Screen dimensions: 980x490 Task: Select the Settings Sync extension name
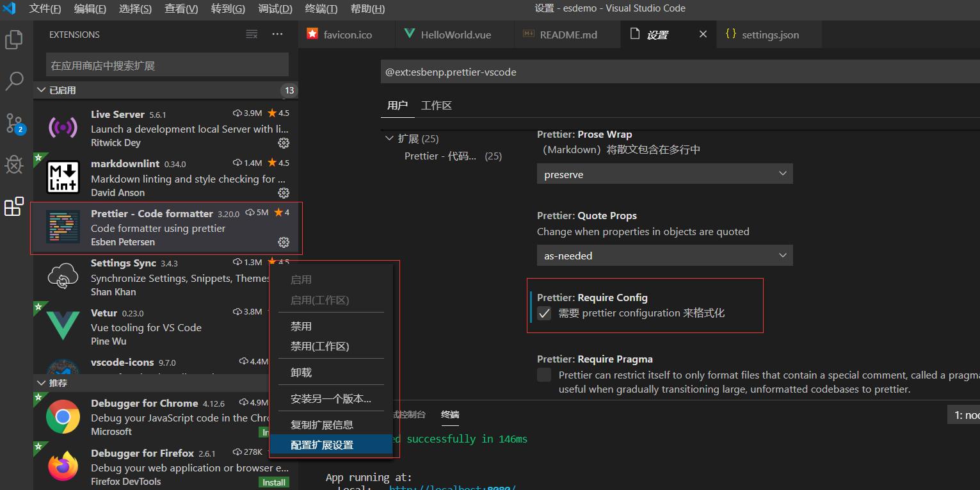click(124, 263)
